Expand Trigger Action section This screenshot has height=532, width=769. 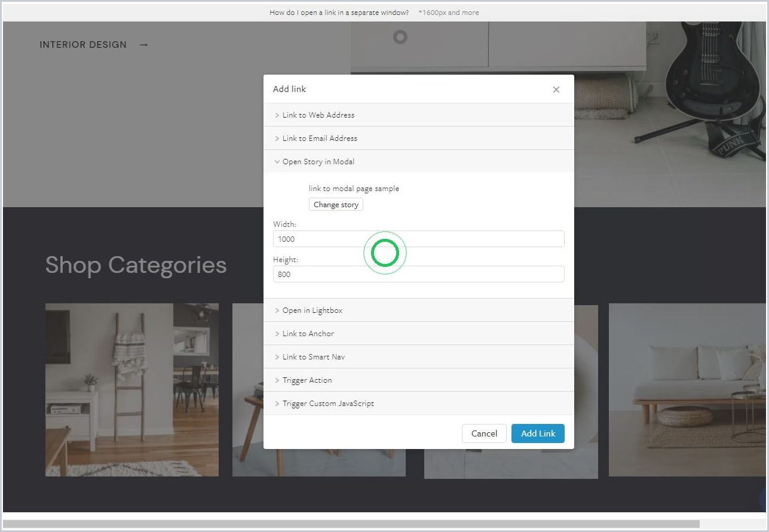(x=418, y=380)
